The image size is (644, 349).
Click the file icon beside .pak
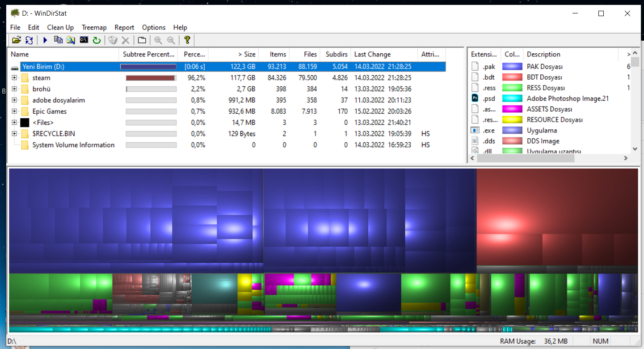(x=475, y=67)
